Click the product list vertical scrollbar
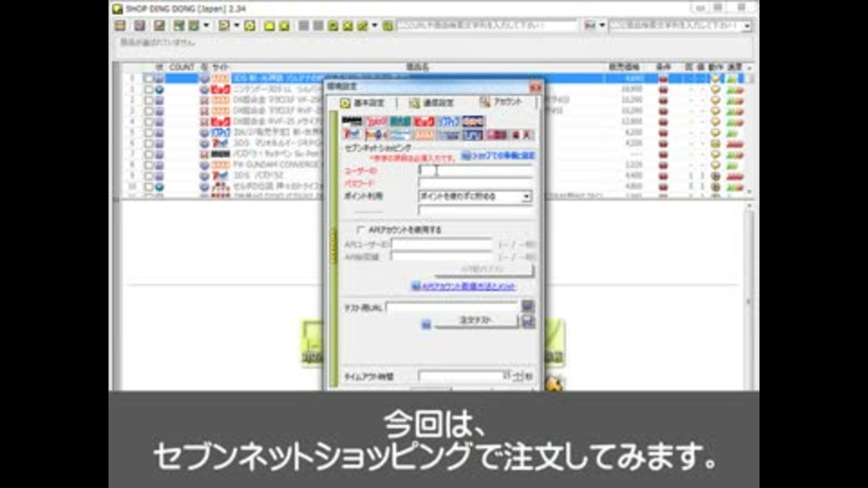The width and height of the screenshot is (868, 488). (750, 130)
